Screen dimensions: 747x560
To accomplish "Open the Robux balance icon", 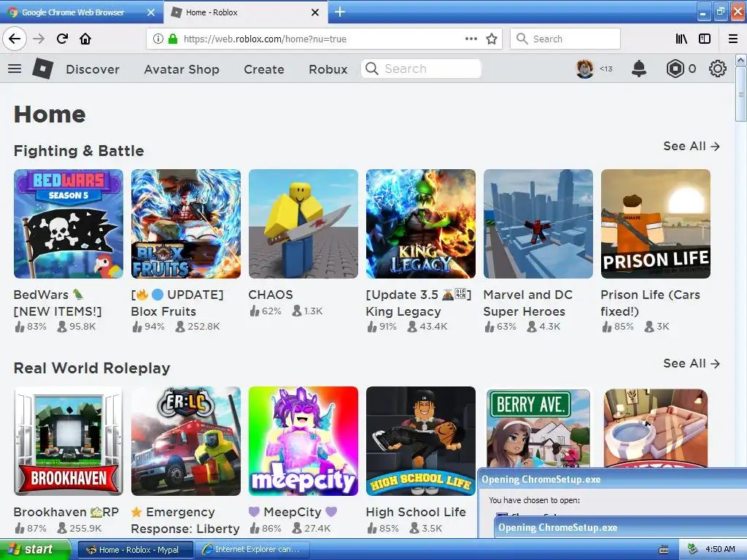I will click(x=675, y=69).
